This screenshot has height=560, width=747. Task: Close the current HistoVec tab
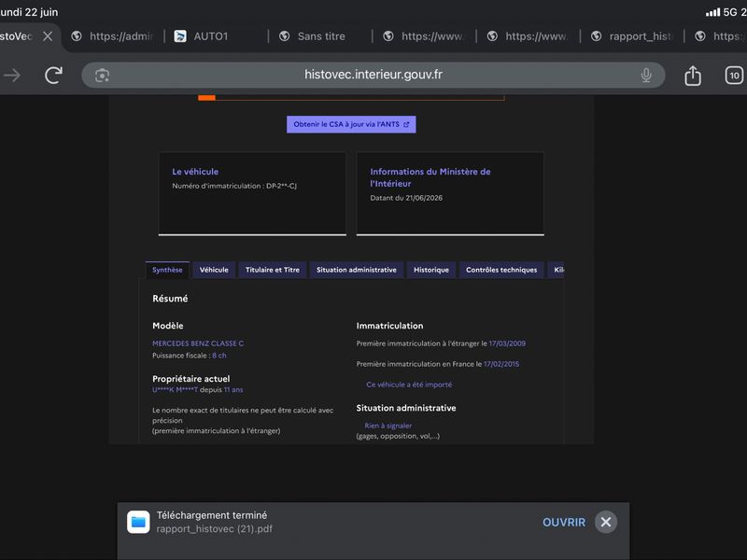pyautogui.click(x=48, y=36)
